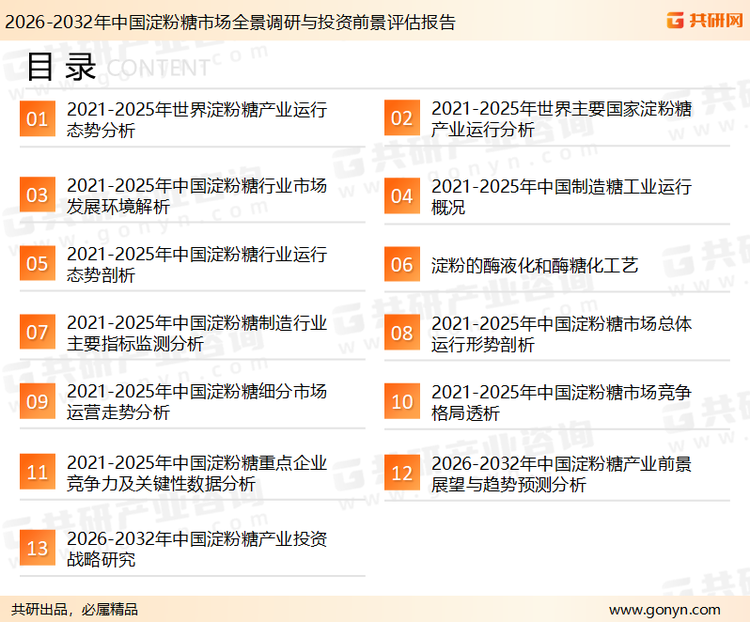Image resolution: width=750 pixels, height=622 pixels.
Task: Click the orange 09 chapter number box
Action: coord(37,401)
